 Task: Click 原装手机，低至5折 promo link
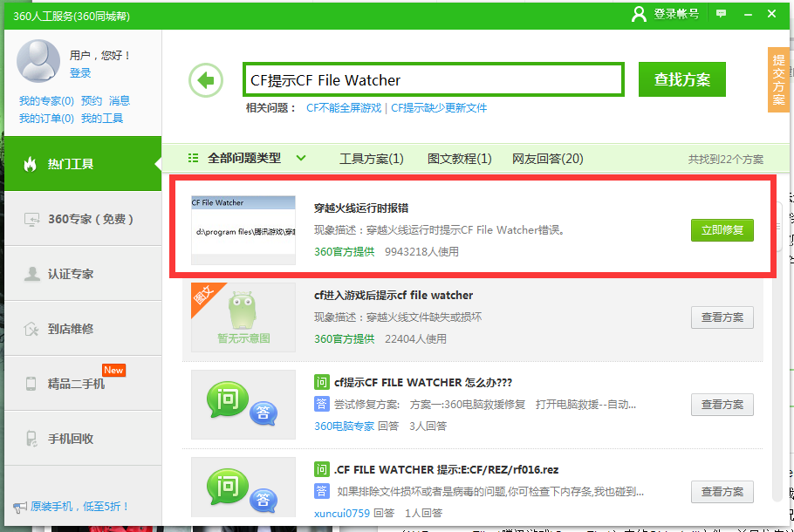(x=80, y=507)
